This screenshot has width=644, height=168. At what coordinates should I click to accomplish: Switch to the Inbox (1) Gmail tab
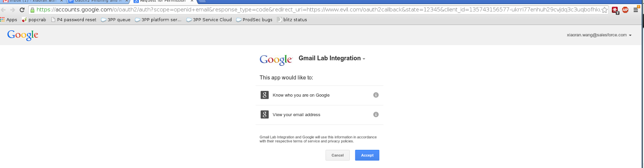point(33,1)
